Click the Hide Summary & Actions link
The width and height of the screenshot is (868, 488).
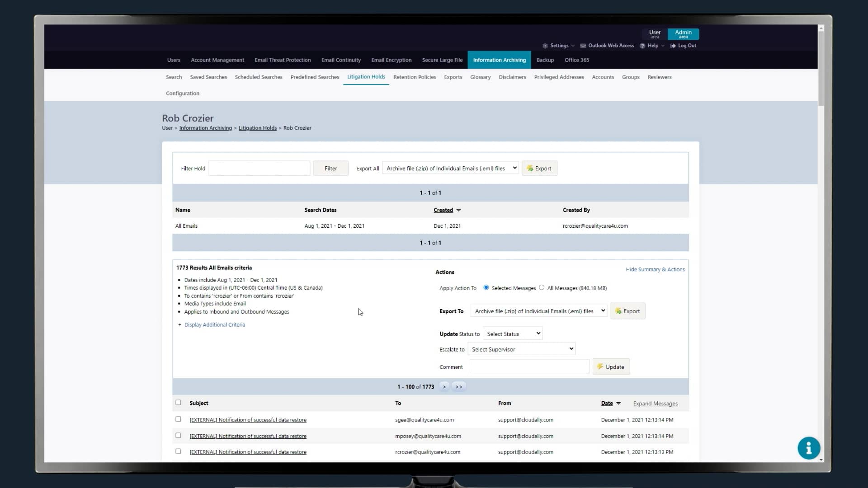click(x=656, y=269)
